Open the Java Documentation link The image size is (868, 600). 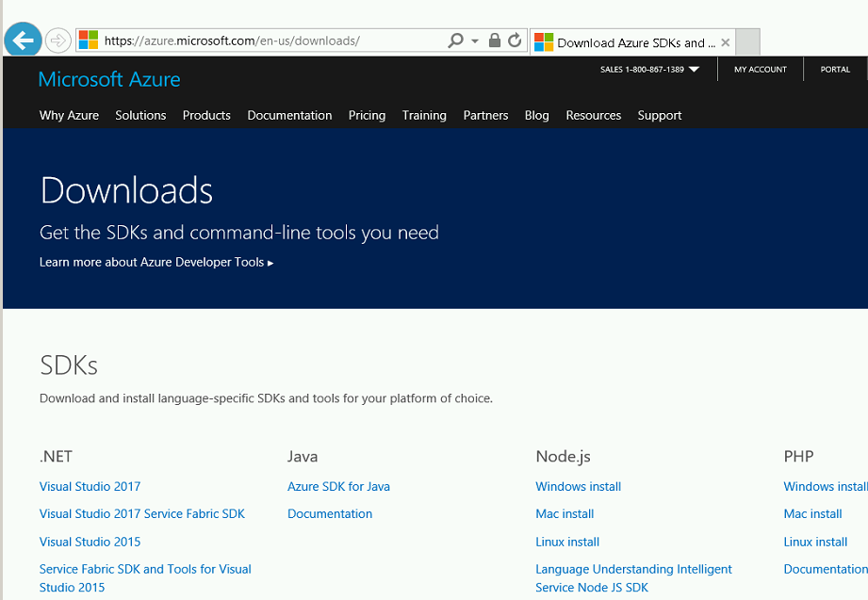click(330, 513)
